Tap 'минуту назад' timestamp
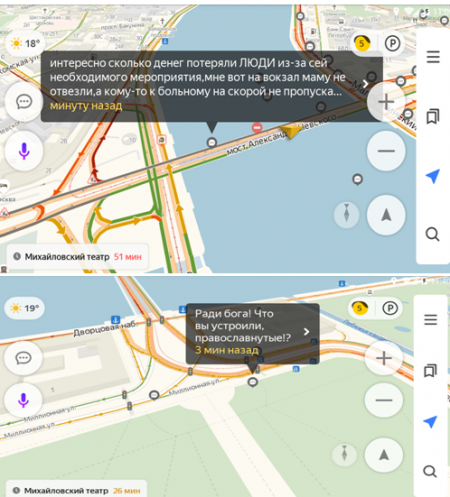The height and width of the screenshot is (497, 450). [x=86, y=106]
